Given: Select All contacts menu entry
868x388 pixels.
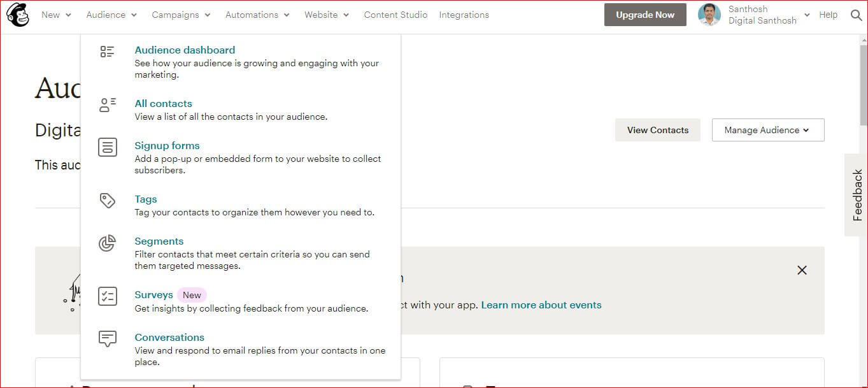Looking at the screenshot, I should pyautogui.click(x=163, y=103).
